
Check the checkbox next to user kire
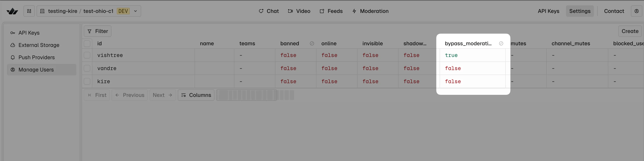tap(87, 81)
